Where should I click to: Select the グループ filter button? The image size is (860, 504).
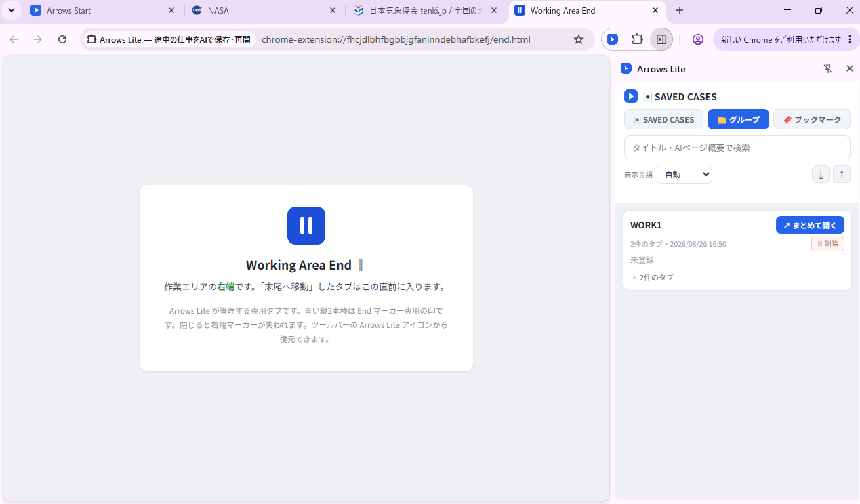[738, 119]
